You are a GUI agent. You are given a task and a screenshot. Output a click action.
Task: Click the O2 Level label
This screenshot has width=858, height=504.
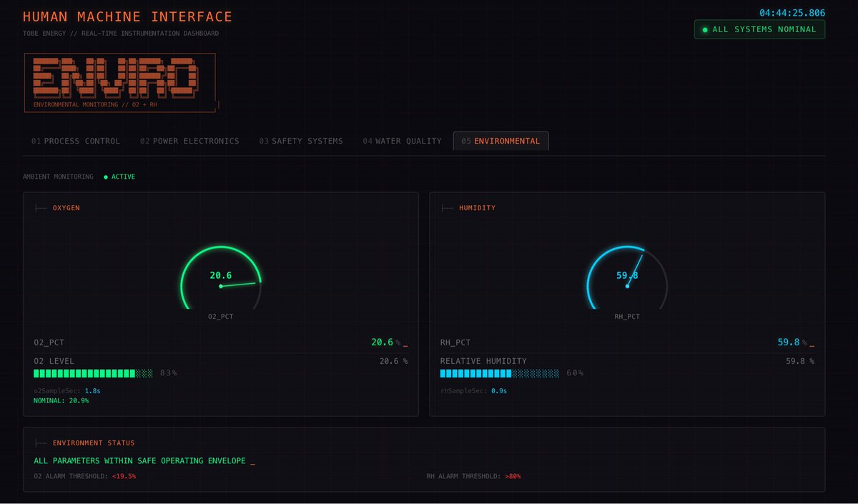[54, 361]
